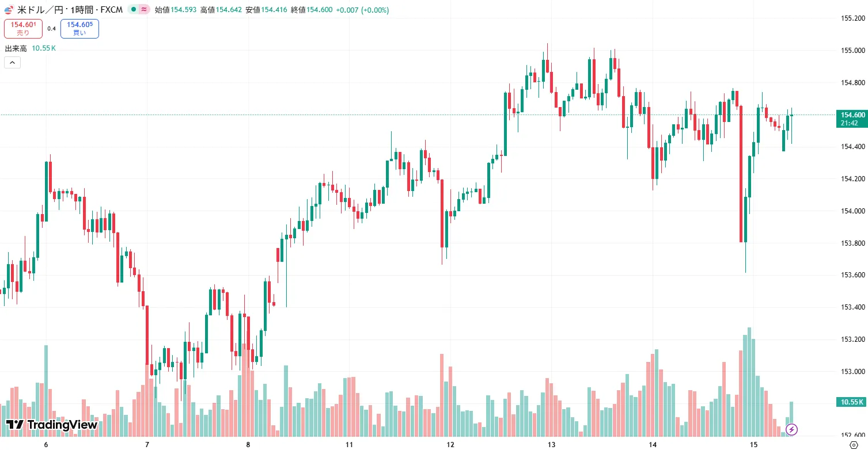Viewport: 868px width, 450px height.
Task: Collapse the legend with the chevron button
Action: pos(12,62)
